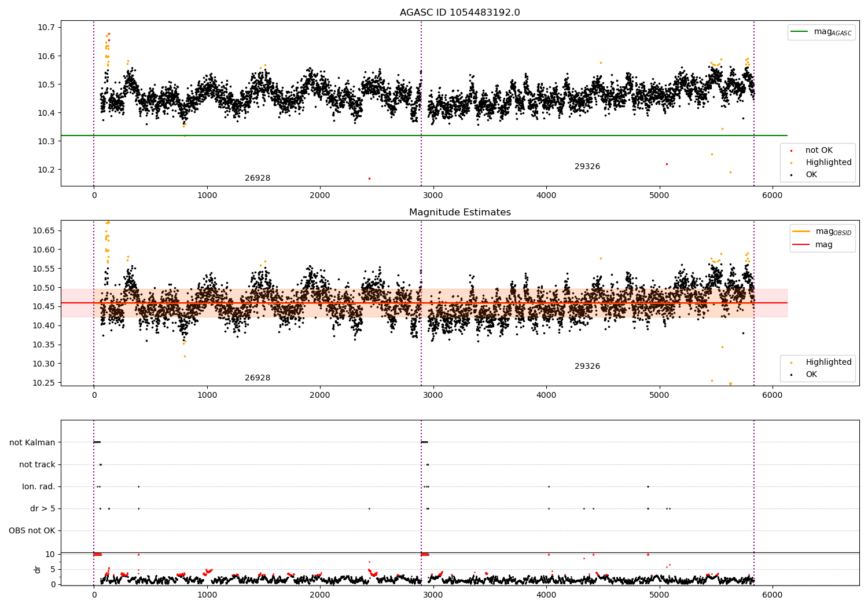Viewport: 868px width, 608px height.
Task: Click the title 'AGASC ID 1054483192.0'
Action: [x=459, y=13]
